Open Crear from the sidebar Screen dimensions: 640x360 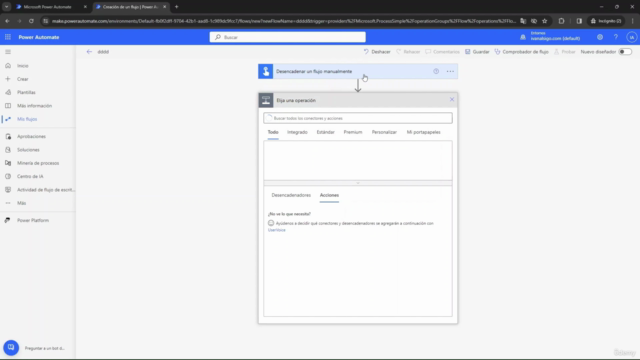(22, 79)
